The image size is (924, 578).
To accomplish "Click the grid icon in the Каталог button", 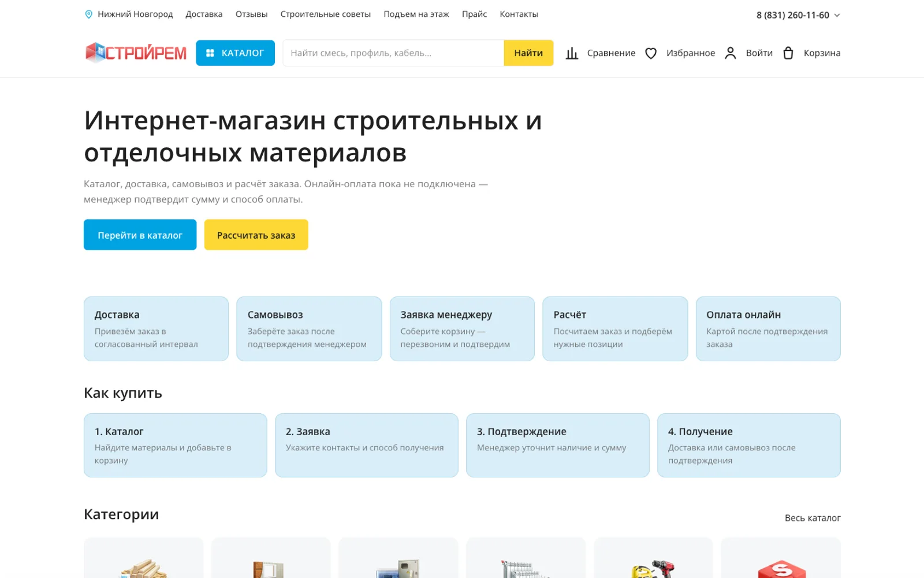I will (x=210, y=53).
